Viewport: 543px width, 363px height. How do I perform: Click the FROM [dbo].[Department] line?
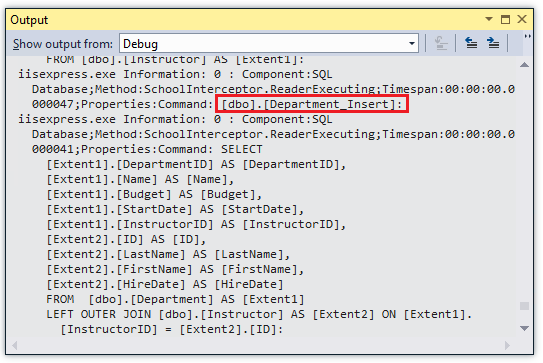175,299
